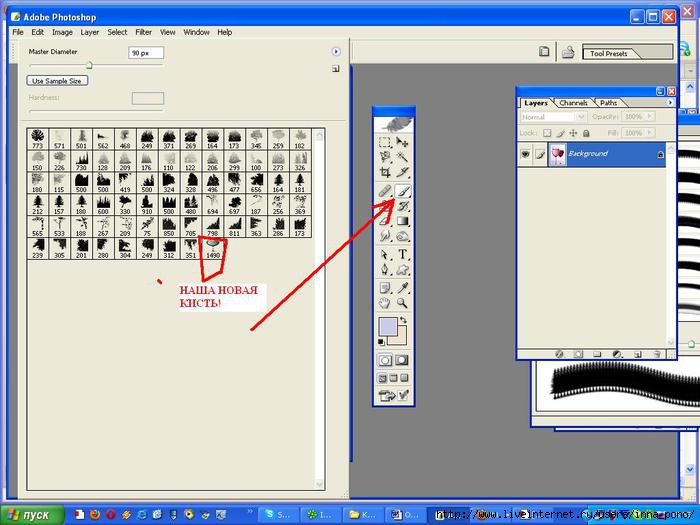Open Layers panel options menu arrow
The width and height of the screenshot is (700, 525).
pos(670,103)
